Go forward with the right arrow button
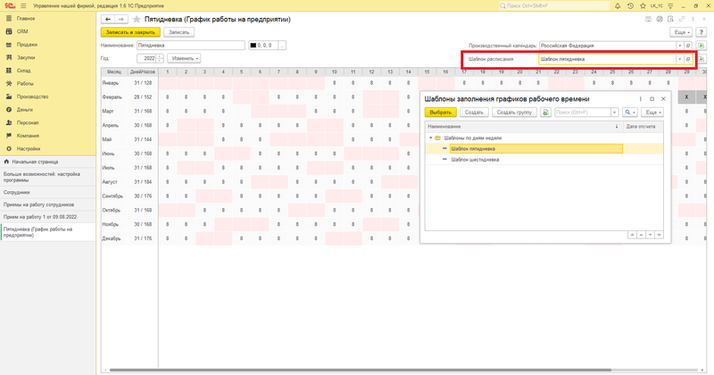This screenshot has width=714, height=375. 121,19
